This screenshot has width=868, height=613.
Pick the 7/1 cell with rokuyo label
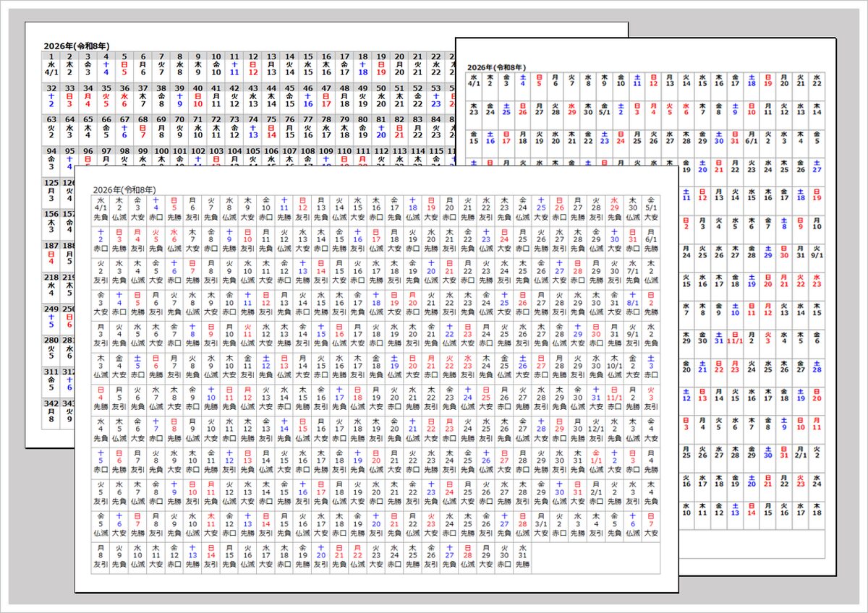(631, 272)
